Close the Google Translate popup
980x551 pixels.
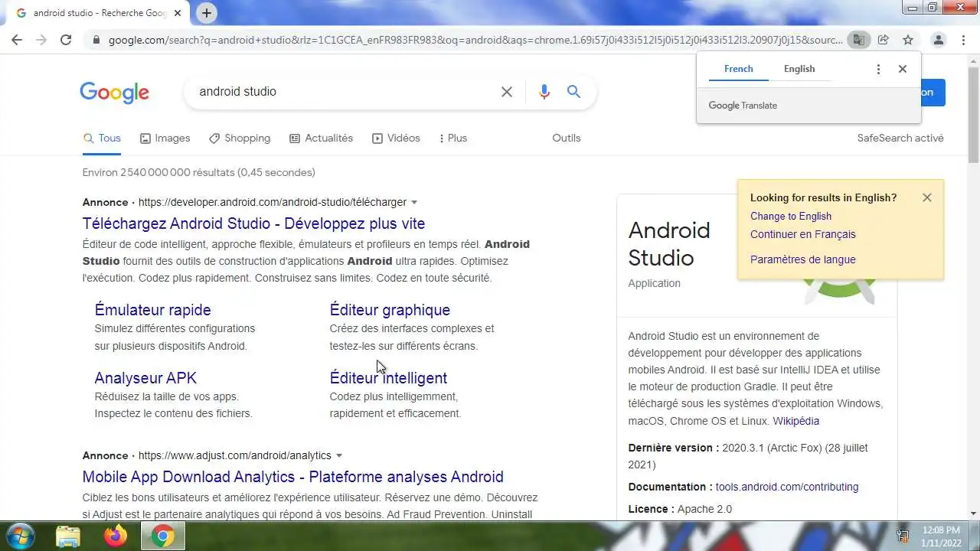point(903,69)
